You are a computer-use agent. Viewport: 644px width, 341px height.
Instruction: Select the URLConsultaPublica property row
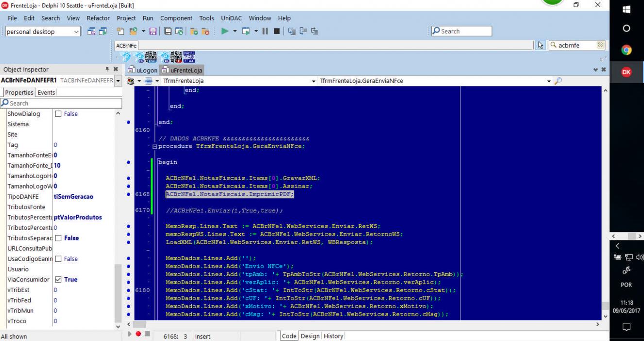pyautogui.click(x=60, y=248)
